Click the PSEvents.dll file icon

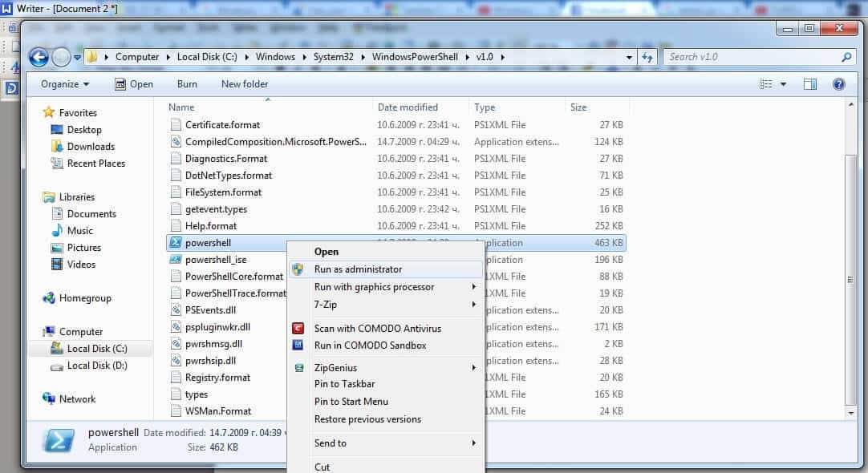pyautogui.click(x=176, y=309)
